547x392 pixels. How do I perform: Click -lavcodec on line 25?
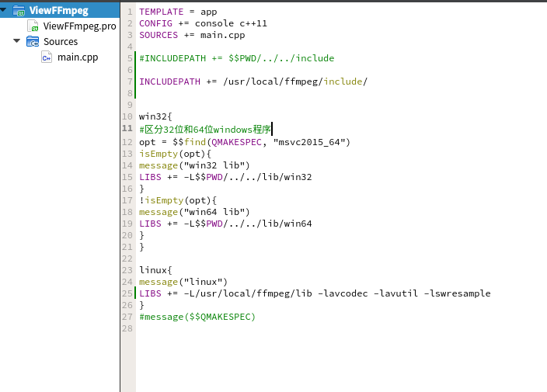pyautogui.click(x=343, y=293)
